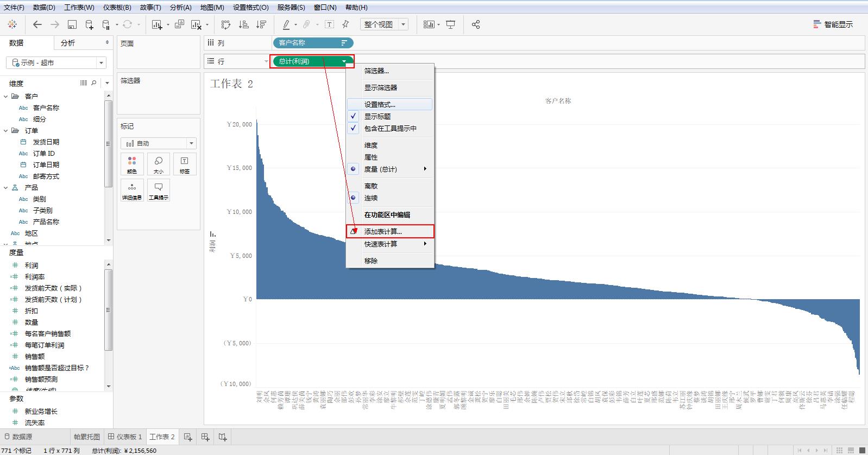Click the 利润 measure field
The image size is (868, 455).
pos(32,266)
